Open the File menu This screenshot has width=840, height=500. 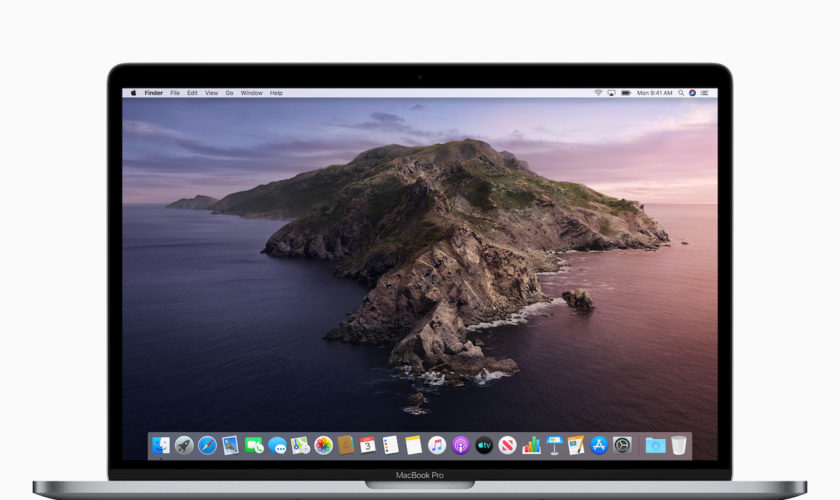pyautogui.click(x=175, y=93)
